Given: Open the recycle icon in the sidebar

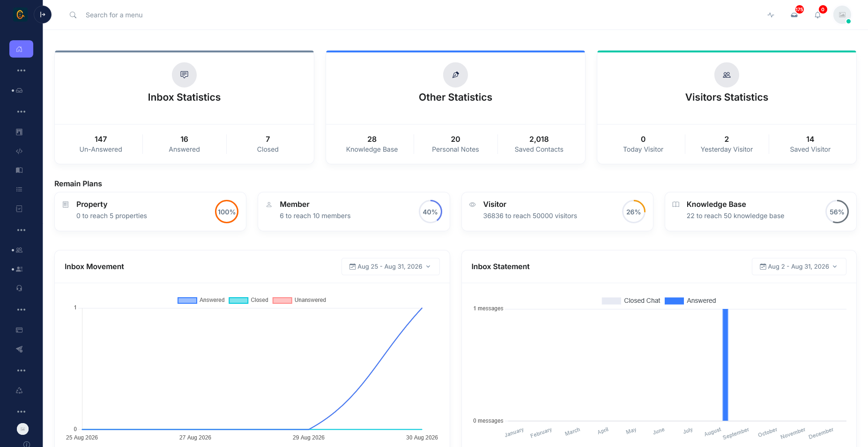Looking at the screenshot, I should coord(19,391).
